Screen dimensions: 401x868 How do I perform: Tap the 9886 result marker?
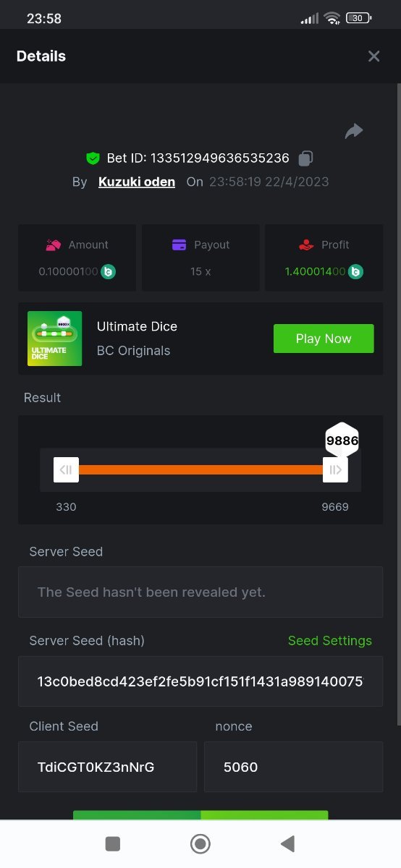[342, 440]
